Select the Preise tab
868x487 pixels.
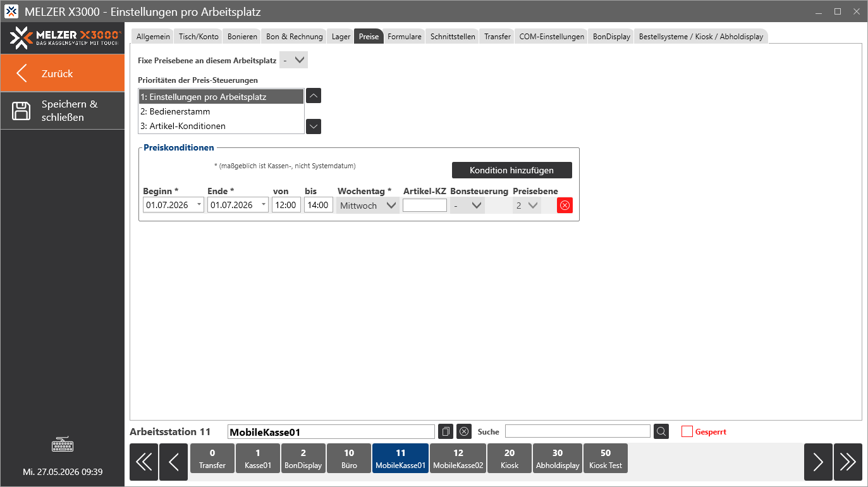pyautogui.click(x=369, y=37)
